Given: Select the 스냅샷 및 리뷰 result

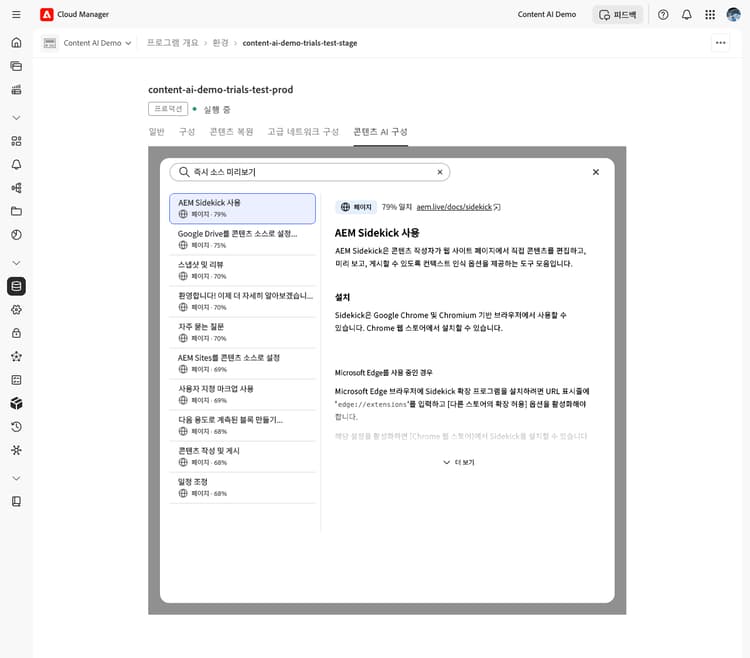Looking at the screenshot, I should tap(242, 270).
